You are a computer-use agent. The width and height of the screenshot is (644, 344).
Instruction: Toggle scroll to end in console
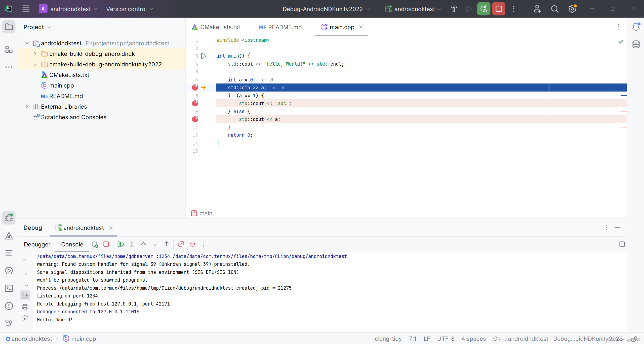25,295
